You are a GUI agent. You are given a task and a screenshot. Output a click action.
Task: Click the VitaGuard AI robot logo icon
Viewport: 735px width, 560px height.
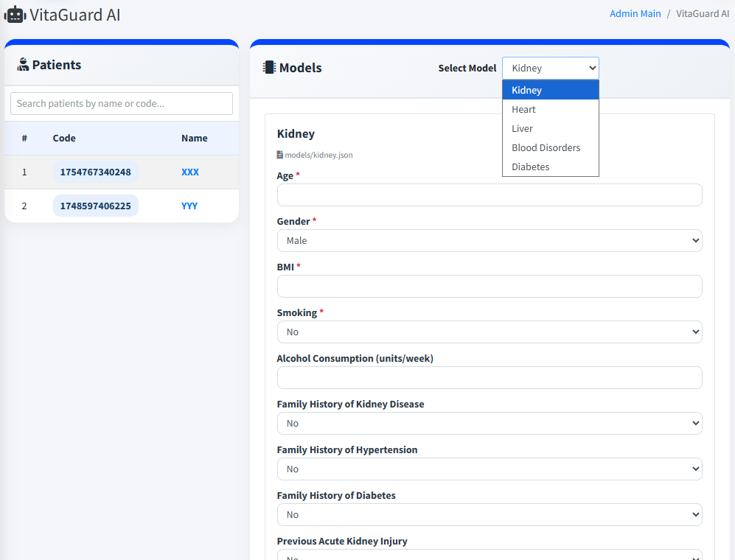point(15,14)
